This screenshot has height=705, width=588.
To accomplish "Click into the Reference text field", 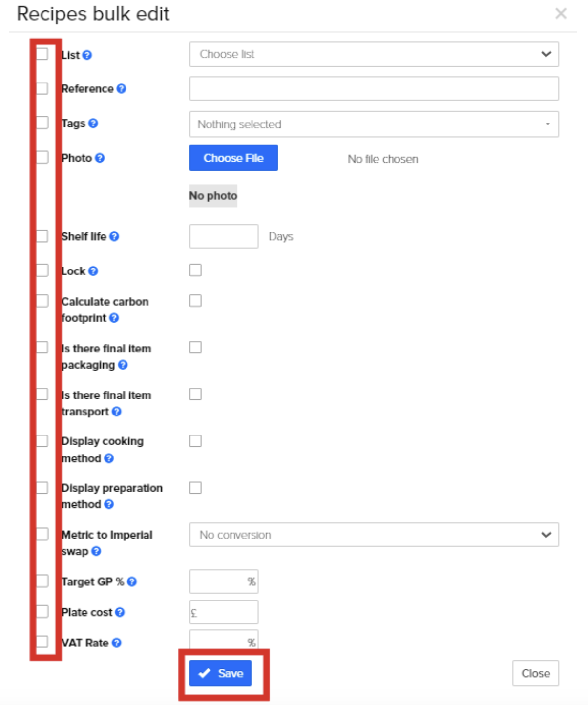I will click(x=374, y=88).
